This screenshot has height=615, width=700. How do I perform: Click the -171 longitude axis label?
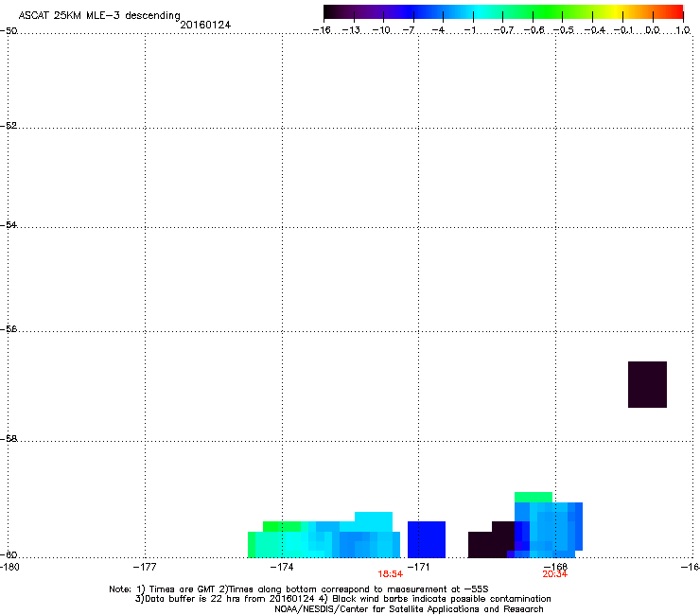pyautogui.click(x=419, y=567)
